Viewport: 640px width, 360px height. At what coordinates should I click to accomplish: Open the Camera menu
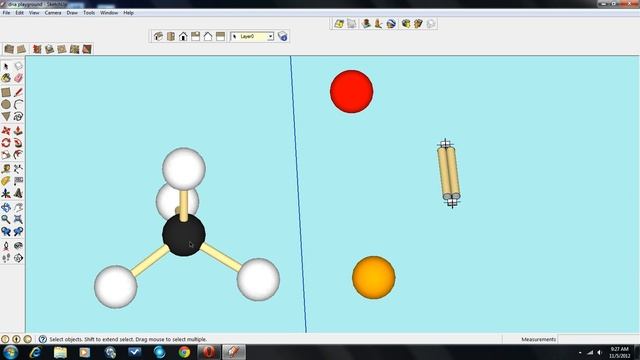53,13
